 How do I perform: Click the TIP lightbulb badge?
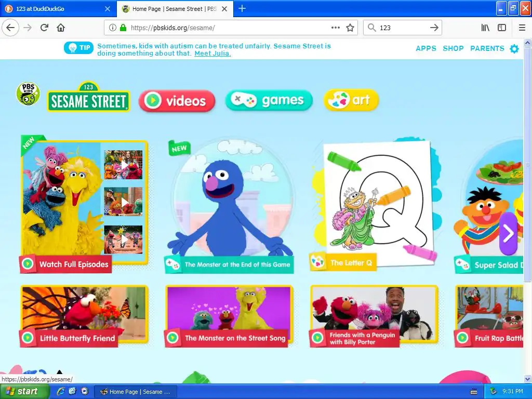coord(79,48)
